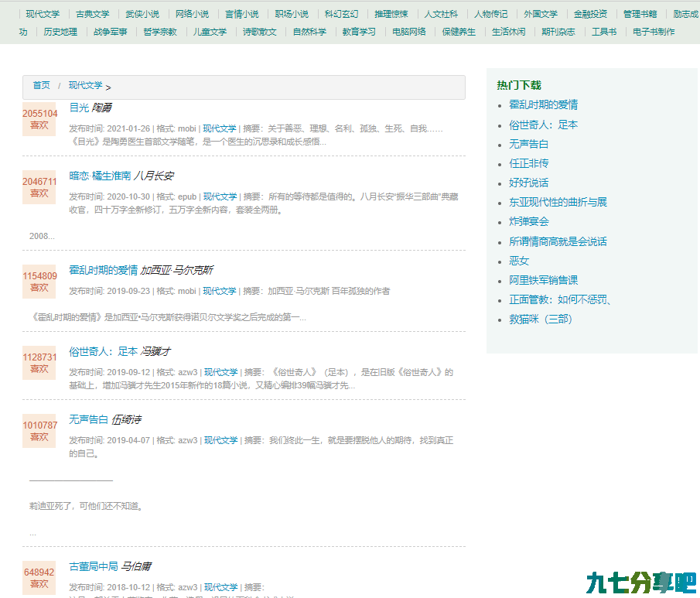Open 救猫咪（三部） hot download
This screenshot has width=700, height=598.
click(540, 319)
